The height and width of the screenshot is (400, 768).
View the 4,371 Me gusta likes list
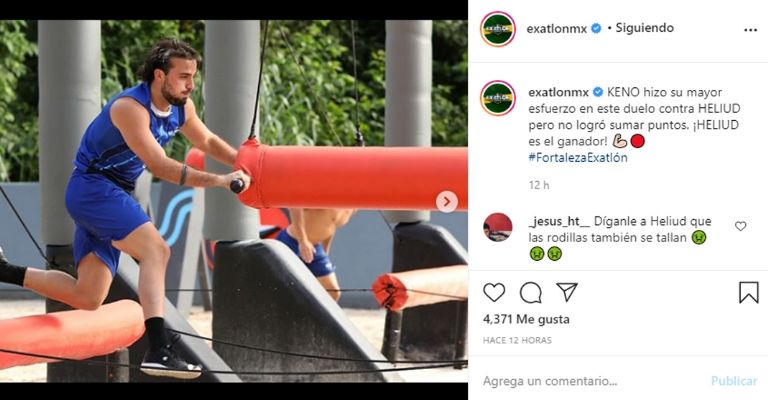pos(526,319)
